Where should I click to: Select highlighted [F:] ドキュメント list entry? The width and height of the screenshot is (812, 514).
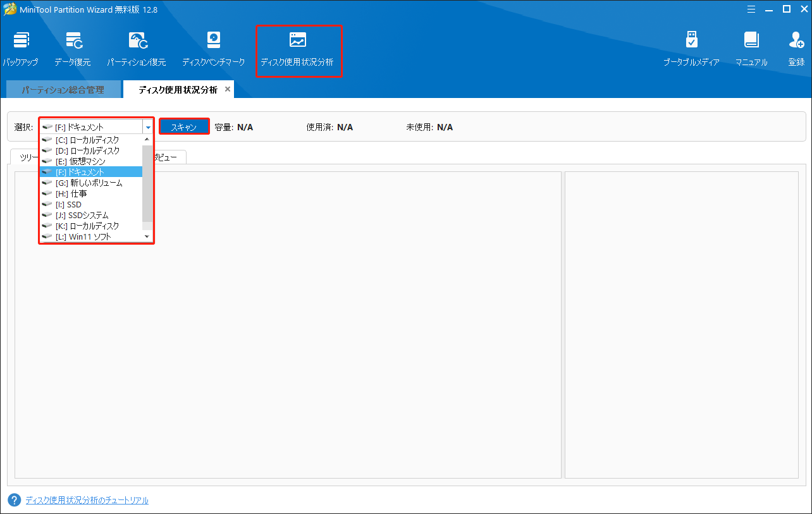click(x=91, y=172)
